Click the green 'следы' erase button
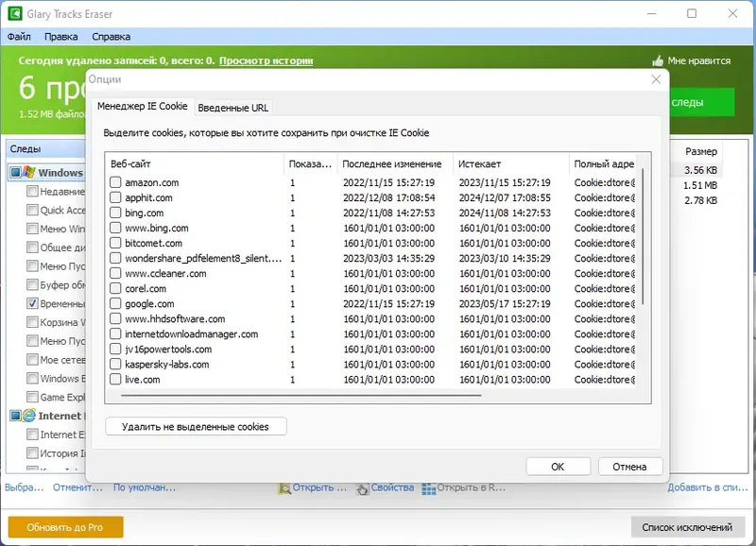The image size is (756, 546). tap(701, 102)
